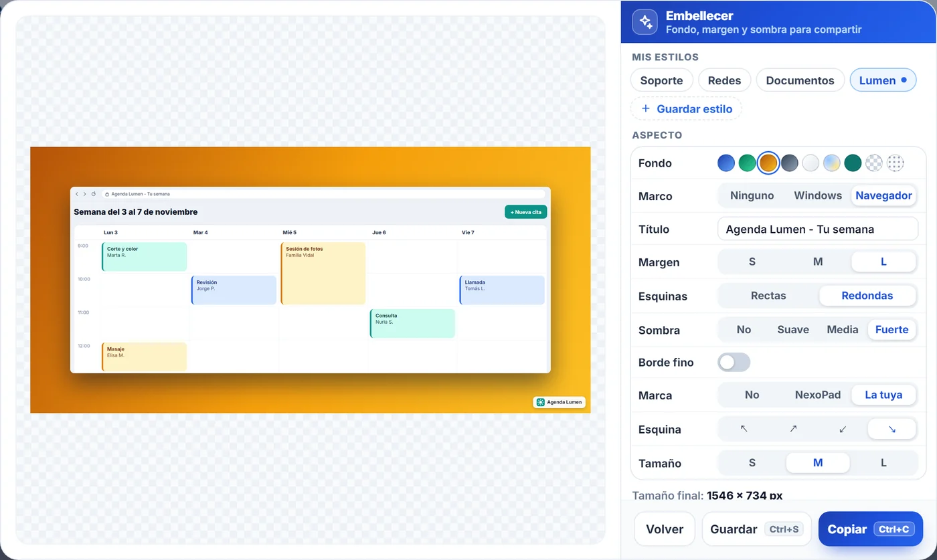The width and height of the screenshot is (937, 560).
Task: Save the image with the Guardar button
Action: [x=756, y=529]
